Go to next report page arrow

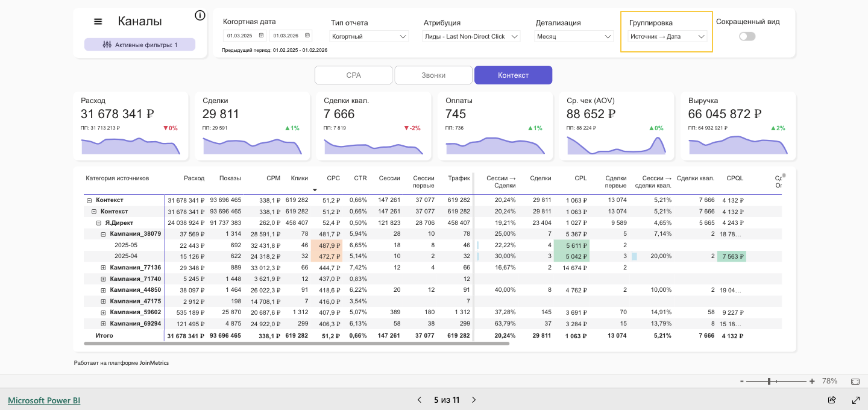click(x=474, y=400)
